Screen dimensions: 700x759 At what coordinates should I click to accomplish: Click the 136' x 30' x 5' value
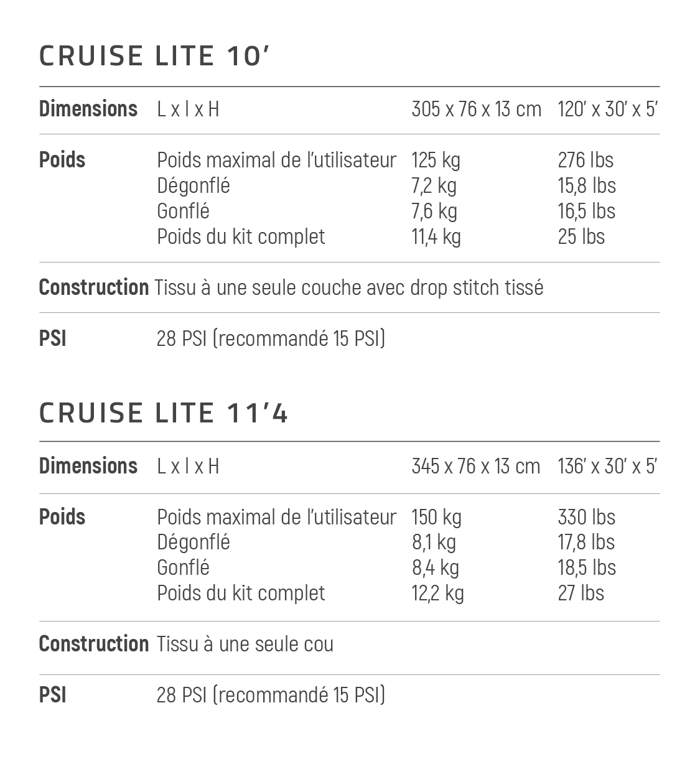[608, 466]
